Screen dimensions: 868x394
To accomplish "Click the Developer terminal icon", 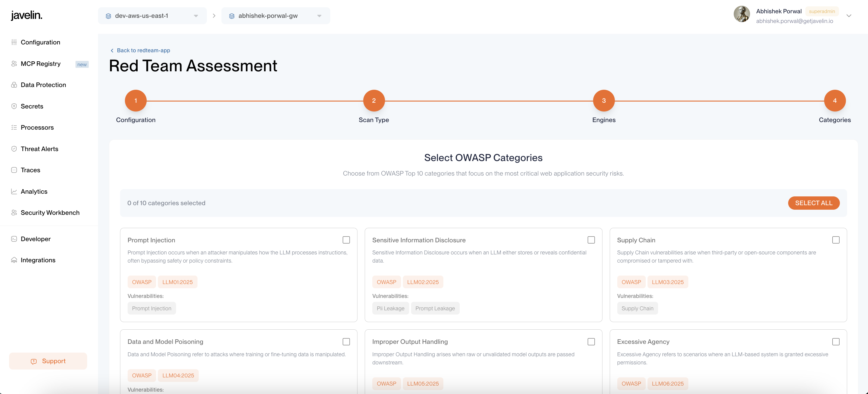I will [14, 239].
